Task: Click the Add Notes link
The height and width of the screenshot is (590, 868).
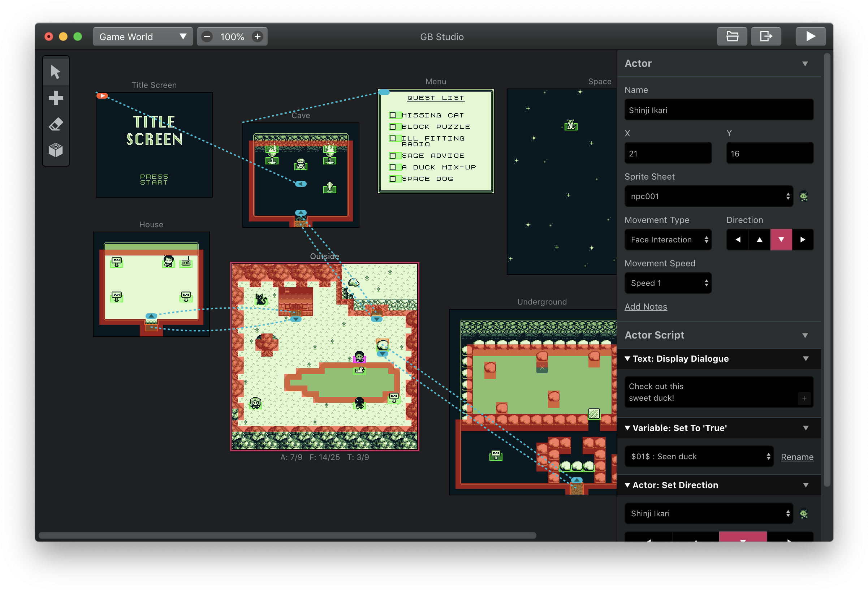Action: [645, 306]
